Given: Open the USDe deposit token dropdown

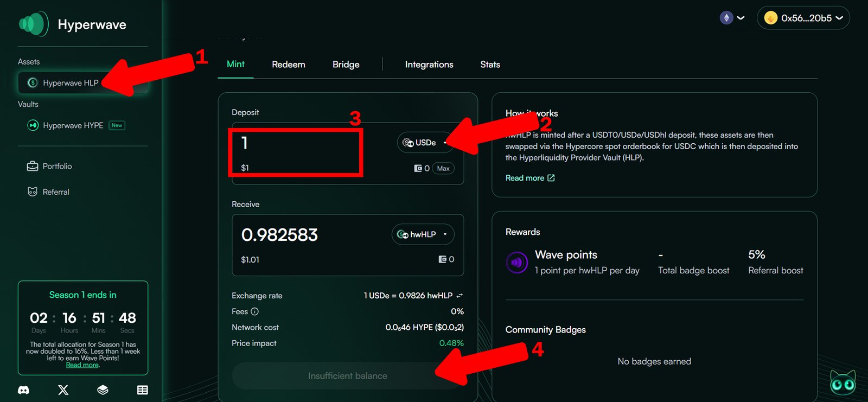Looking at the screenshot, I should pos(425,143).
